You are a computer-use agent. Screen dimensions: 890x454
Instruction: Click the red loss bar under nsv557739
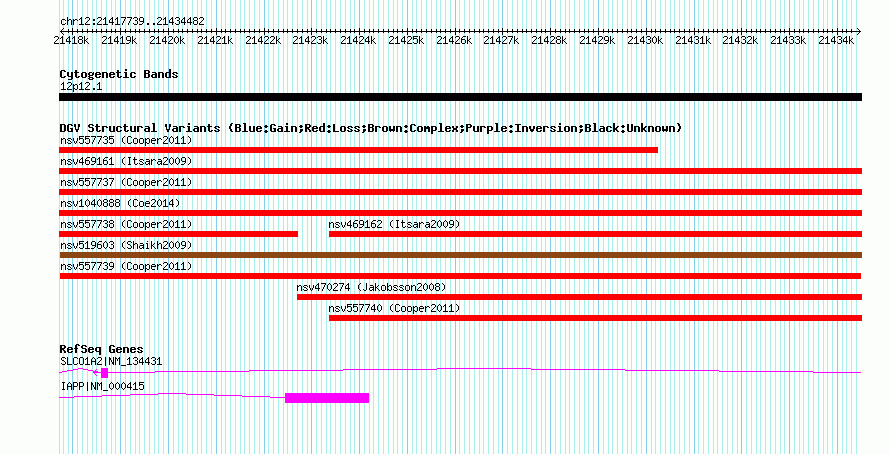460,276
